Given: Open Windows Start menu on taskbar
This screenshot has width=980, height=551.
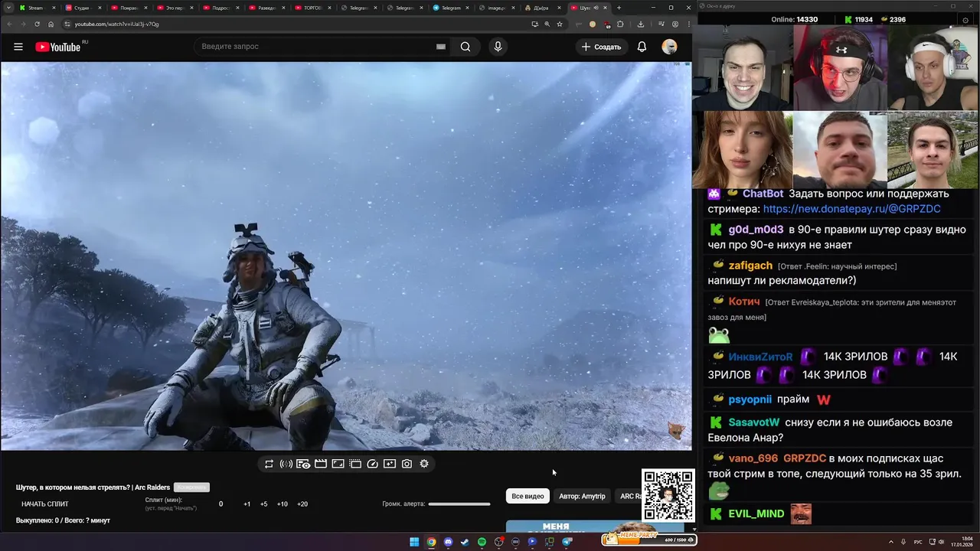Looking at the screenshot, I should pos(414,542).
